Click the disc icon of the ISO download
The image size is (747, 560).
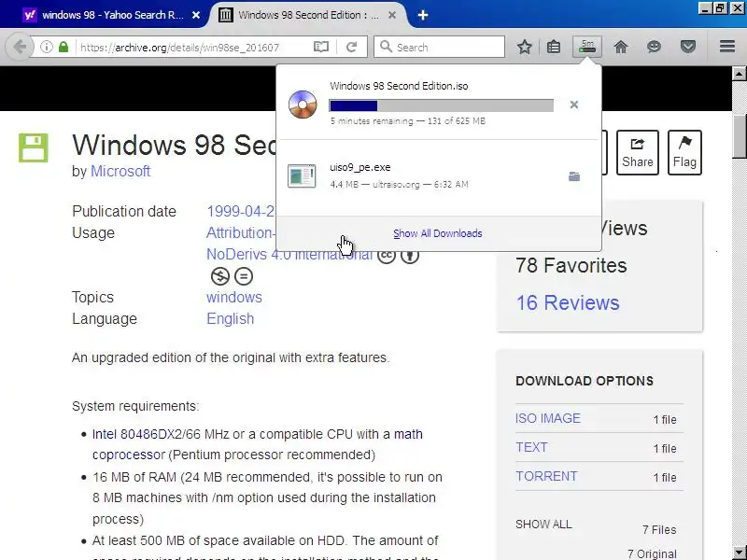click(303, 105)
